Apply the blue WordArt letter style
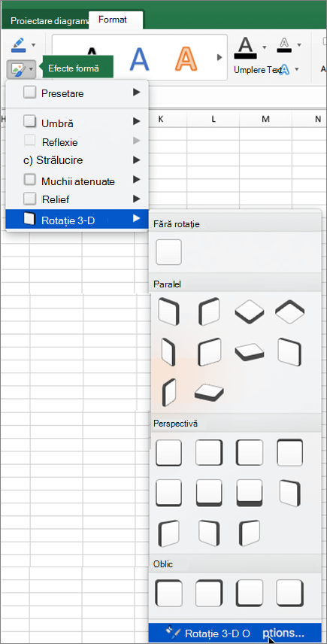327x644 pixels. [x=140, y=58]
